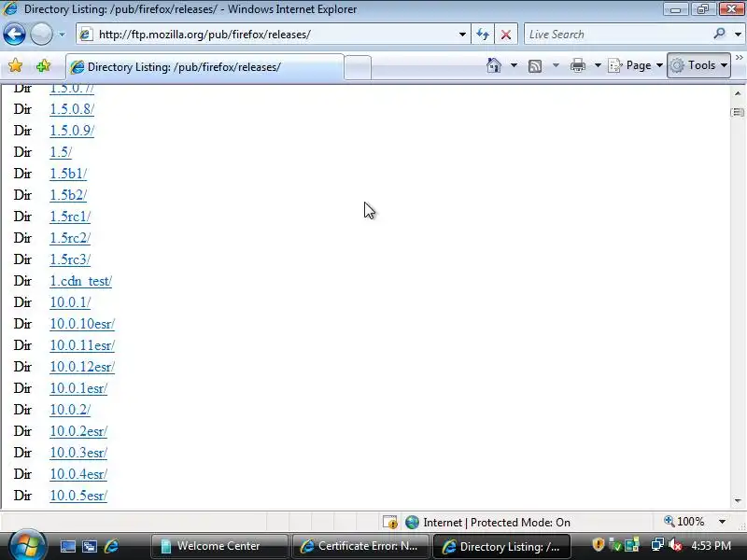Screen dimensions: 747x560
Task: Click the vertical scrollbar thumb
Action: click(x=738, y=112)
